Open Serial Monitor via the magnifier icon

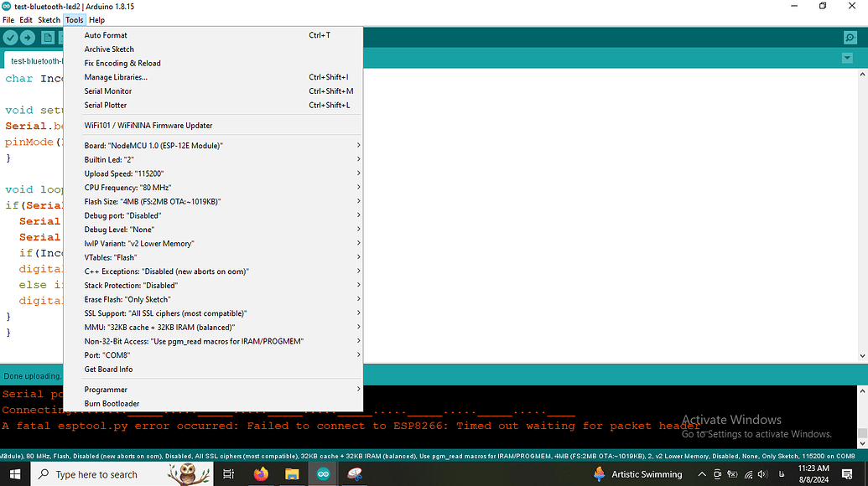[x=850, y=37]
